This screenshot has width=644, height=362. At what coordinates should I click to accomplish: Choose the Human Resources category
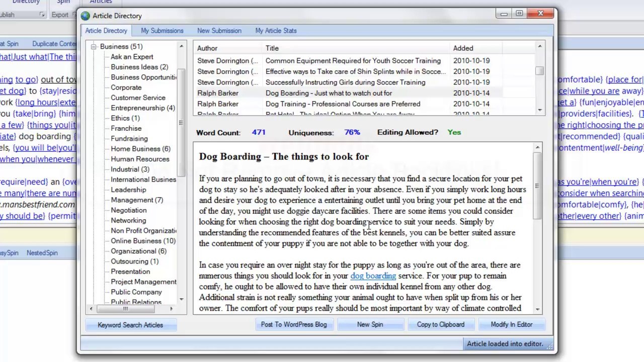140,159
